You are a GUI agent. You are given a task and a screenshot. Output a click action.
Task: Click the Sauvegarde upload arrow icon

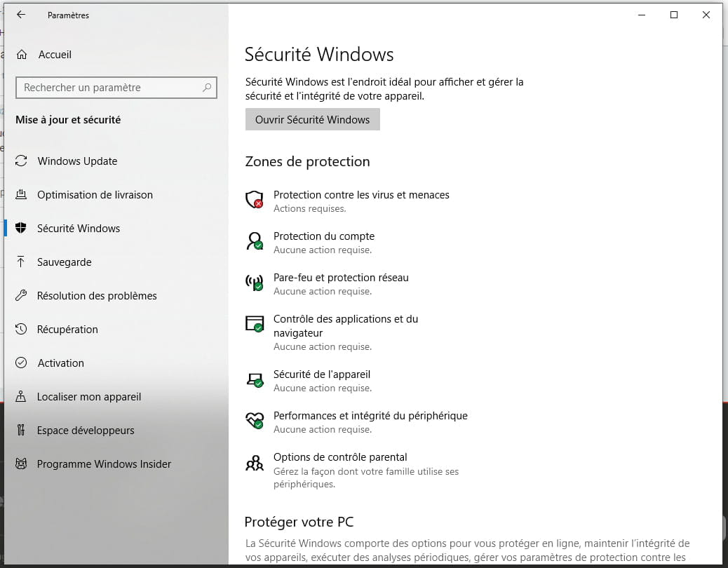click(x=21, y=262)
